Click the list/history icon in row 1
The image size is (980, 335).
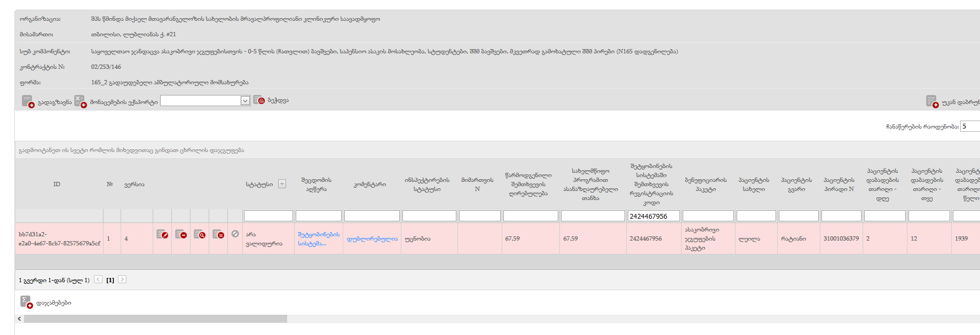click(x=218, y=234)
